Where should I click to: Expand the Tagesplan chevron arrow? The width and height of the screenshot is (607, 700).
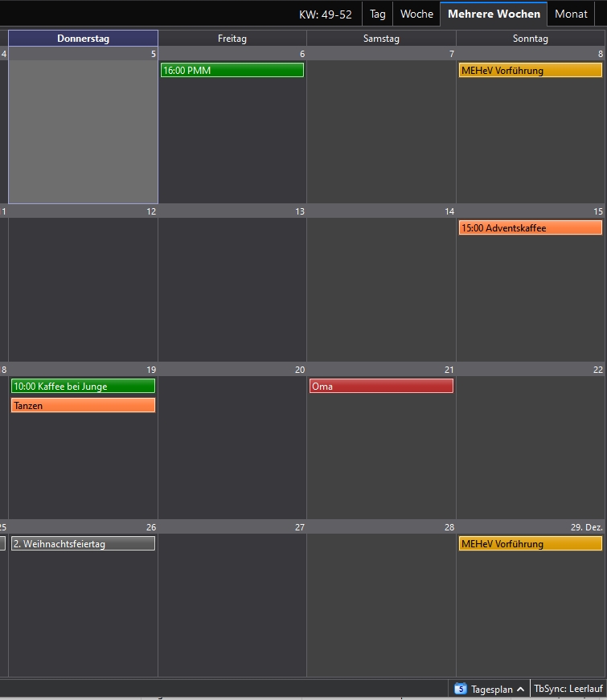(x=520, y=690)
